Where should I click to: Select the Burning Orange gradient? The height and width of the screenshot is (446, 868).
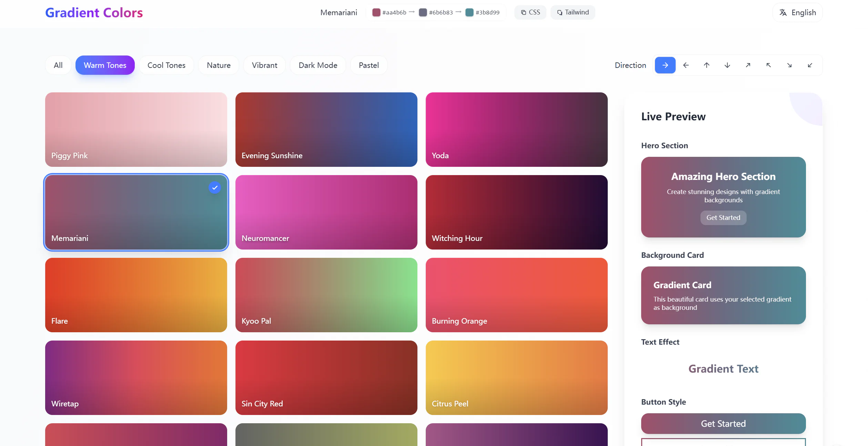pos(516,295)
